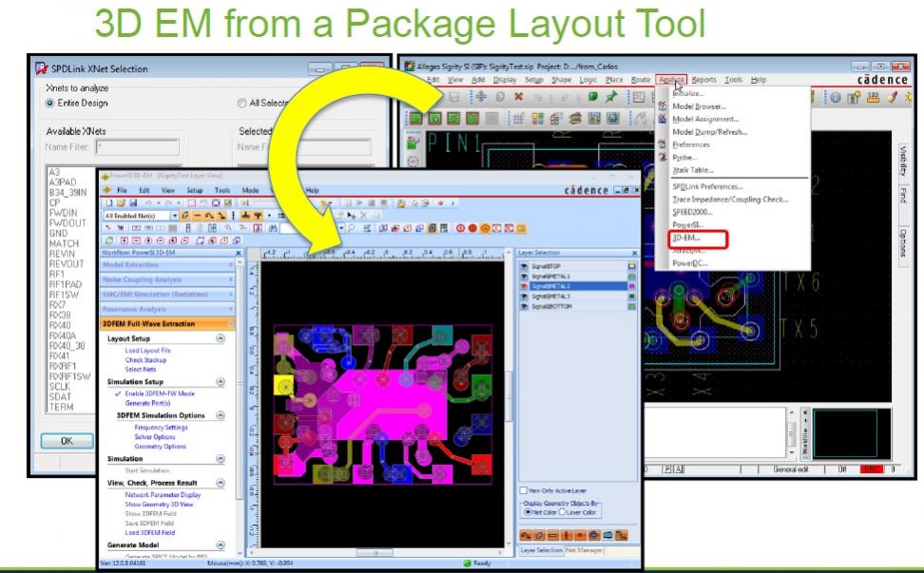Viewport: 924px width, 573px height.
Task: Toggle visibility eye for Signal$METAL1 layer
Action: (524, 277)
